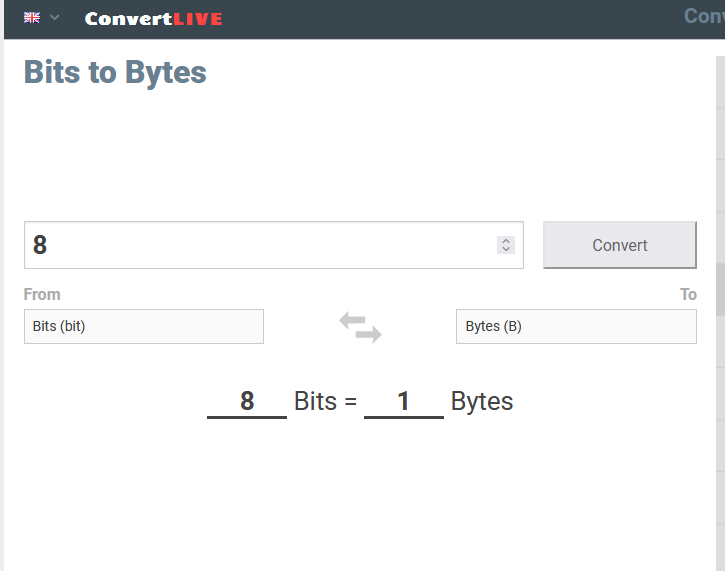Viewport: 725px width, 571px height.
Task: Click the word Bits in the result
Action: (x=315, y=401)
